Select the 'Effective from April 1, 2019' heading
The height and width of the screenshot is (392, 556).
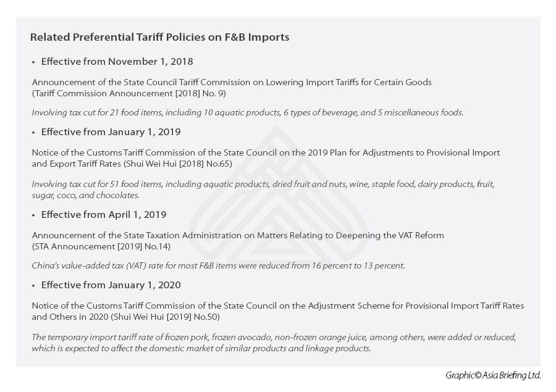click(103, 215)
